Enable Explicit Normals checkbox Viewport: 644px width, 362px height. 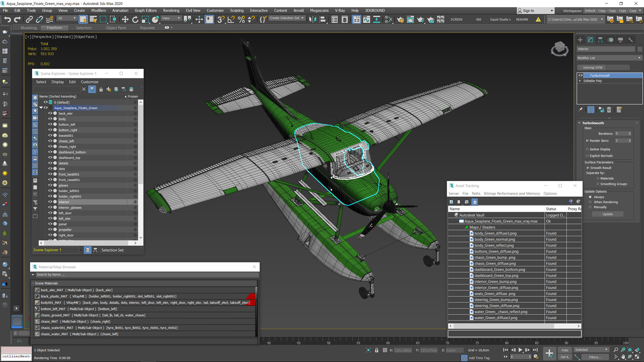tap(587, 156)
